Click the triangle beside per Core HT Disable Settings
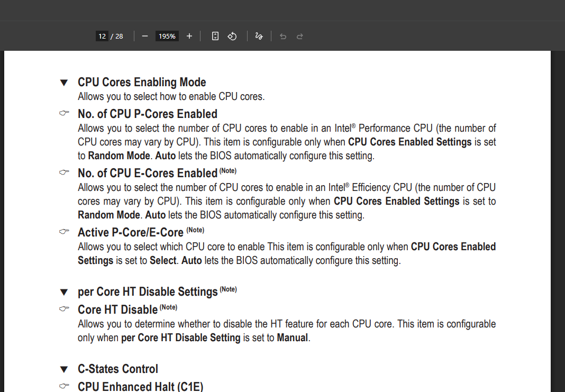Viewport: 565px width, 392px height. (64, 292)
